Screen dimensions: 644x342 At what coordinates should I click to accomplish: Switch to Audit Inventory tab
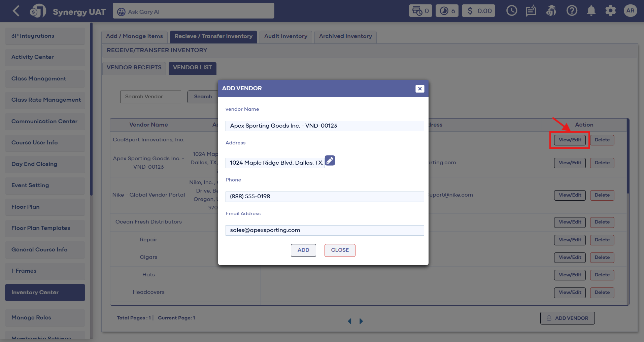point(286,36)
